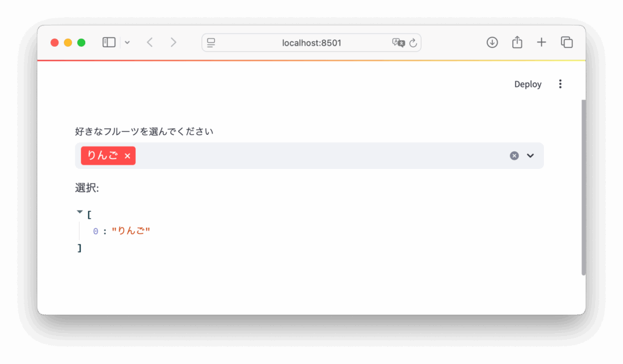The width and height of the screenshot is (623, 364).
Task: Remove the りんご tag with its x
Action: tap(128, 156)
